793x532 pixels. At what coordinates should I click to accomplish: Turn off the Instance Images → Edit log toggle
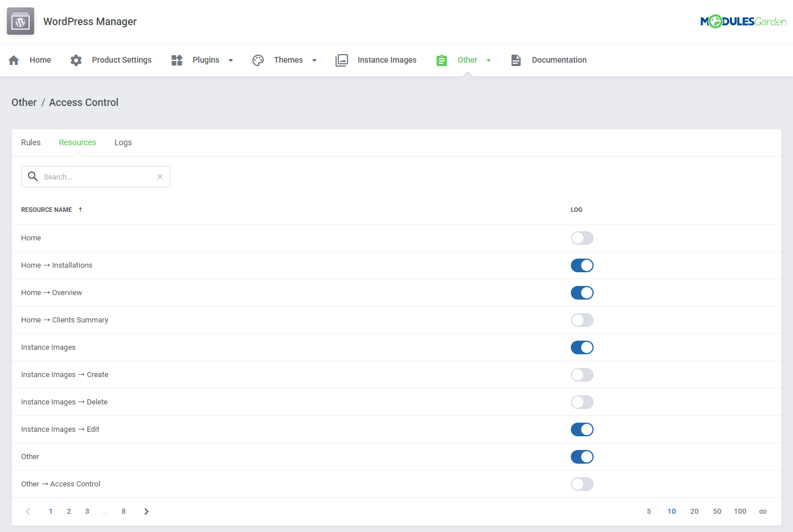(x=582, y=429)
